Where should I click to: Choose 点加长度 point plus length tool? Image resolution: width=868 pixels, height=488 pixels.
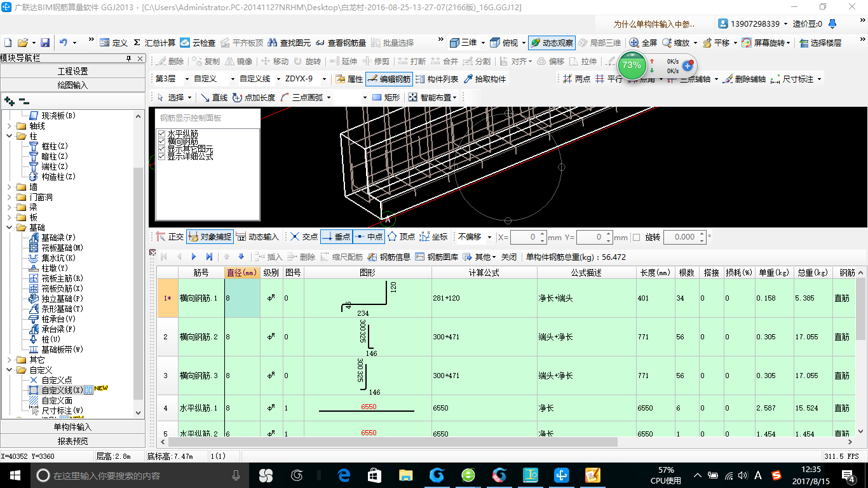click(x=254, y=97)
